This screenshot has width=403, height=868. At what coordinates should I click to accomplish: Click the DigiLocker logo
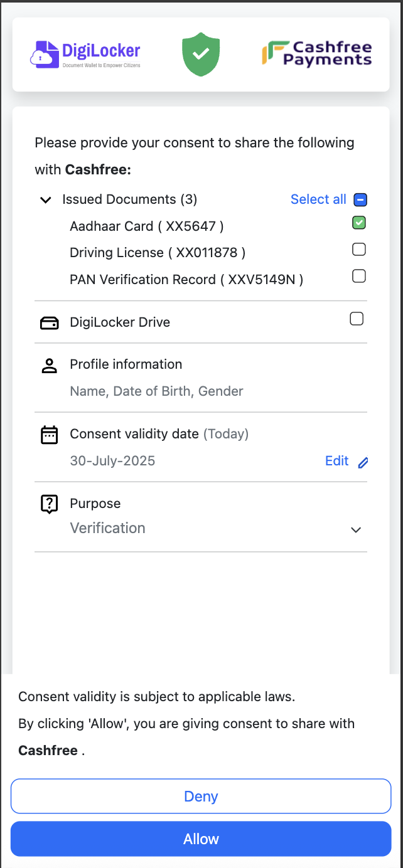[x=85, y=55]
